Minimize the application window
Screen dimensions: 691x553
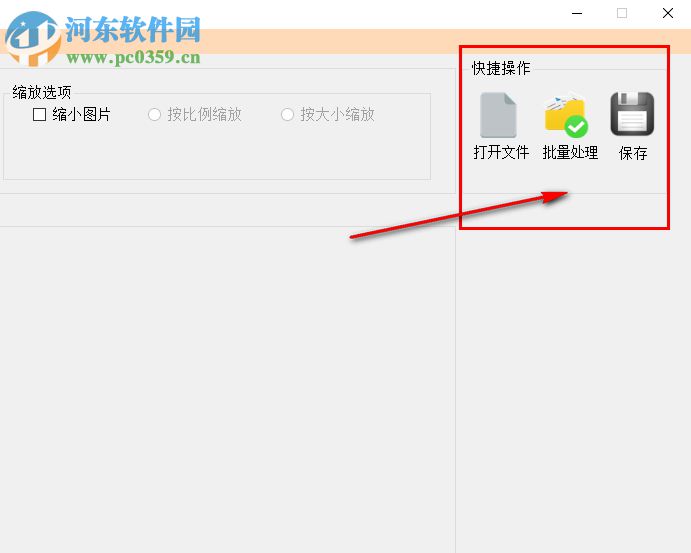(x=577, y=13)
